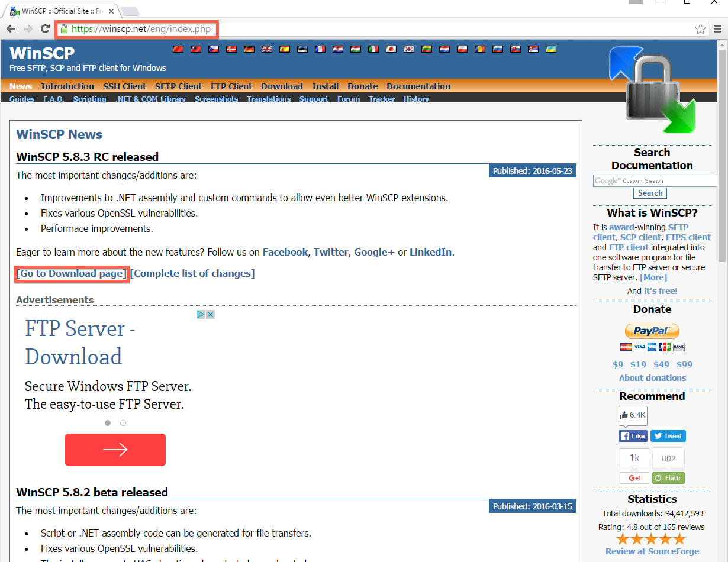
Task: Bookmark page with the star icon
Action: point(700,29)
